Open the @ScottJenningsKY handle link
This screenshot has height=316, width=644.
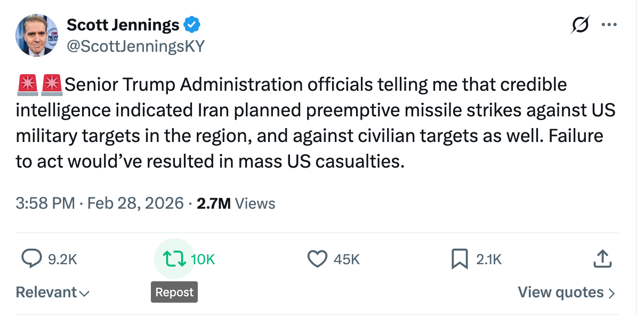pyautogui.click(x=135, y=46)
